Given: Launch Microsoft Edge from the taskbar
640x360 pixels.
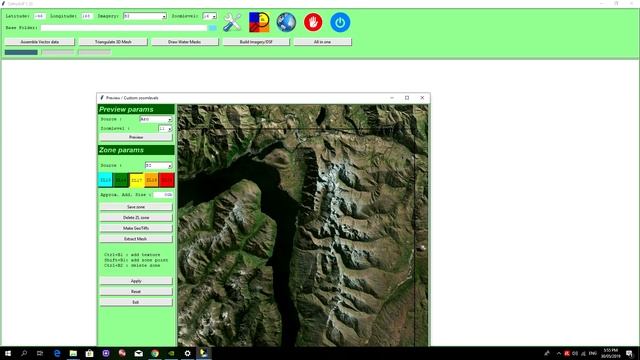Looking at the screenshot, I should pyautogui.click(x=57, y=353).
